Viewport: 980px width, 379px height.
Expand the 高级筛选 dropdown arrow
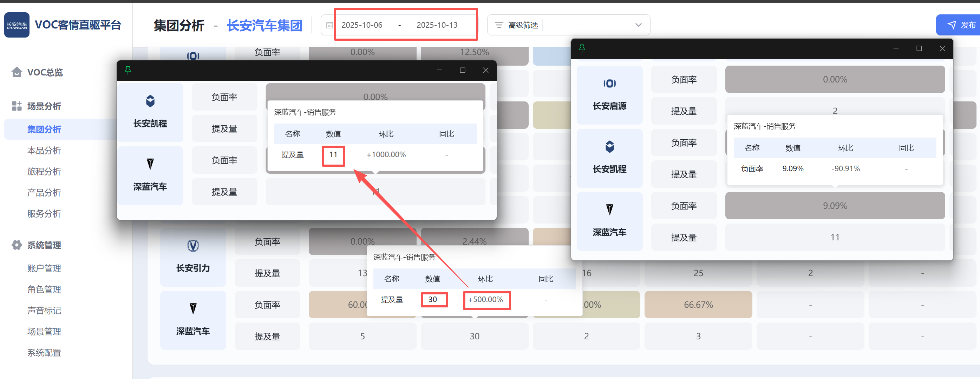coord(638,25)
